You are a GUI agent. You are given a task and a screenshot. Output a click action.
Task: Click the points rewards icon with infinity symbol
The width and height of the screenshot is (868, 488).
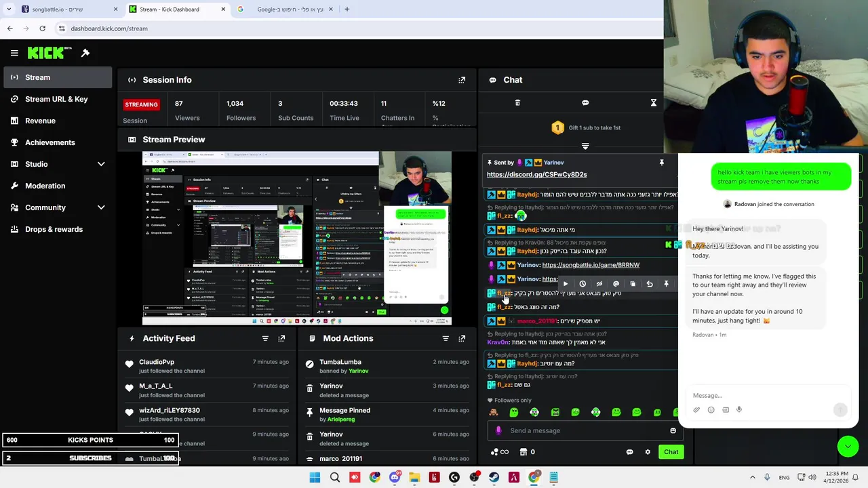point(500,452)
